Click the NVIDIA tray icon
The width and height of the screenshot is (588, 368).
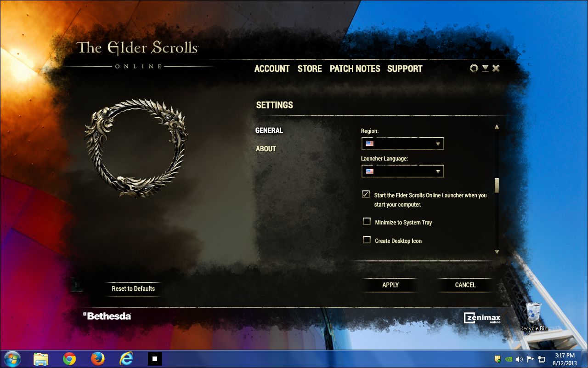coord(509,359)
